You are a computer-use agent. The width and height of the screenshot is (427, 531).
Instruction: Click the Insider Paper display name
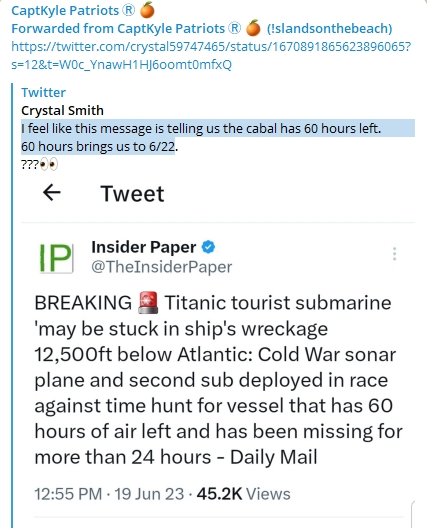pyautogui.click(x=144, y=247)
